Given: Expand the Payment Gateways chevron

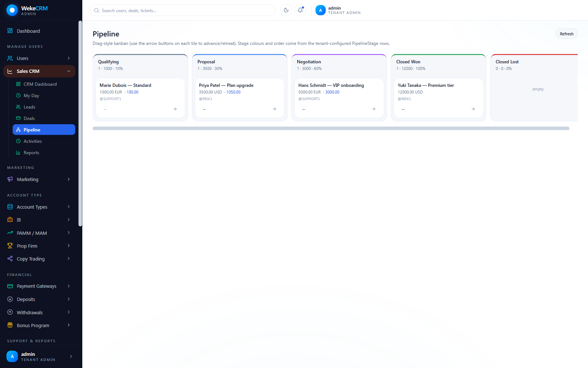Looking at the screenshot, I should pyautogui.click(x=69, y=286).
